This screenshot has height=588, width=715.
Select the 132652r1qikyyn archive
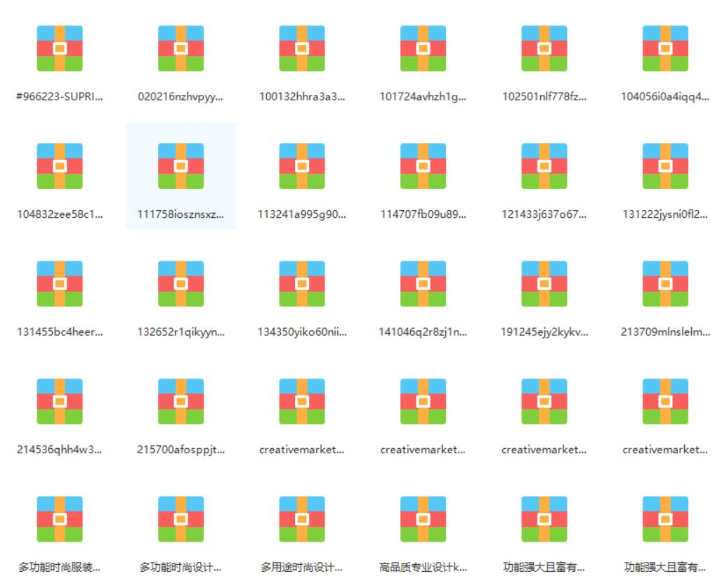[x=181, y=284]
